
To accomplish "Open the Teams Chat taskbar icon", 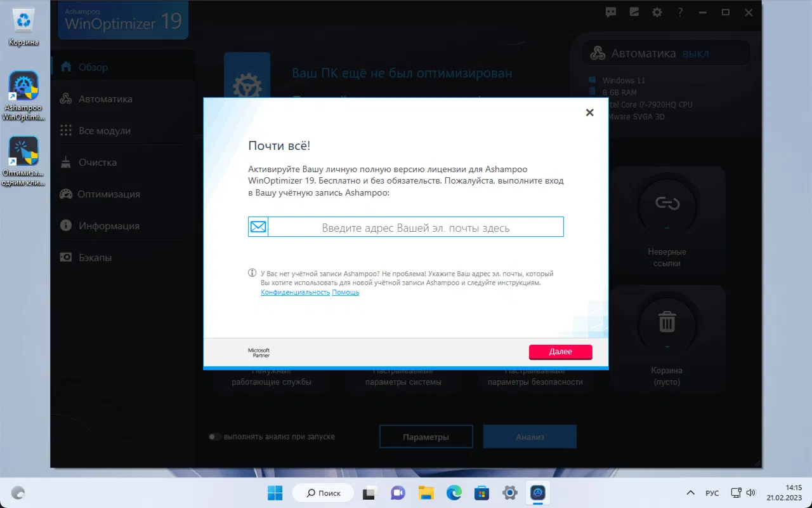I will click(x=398, y=493).
